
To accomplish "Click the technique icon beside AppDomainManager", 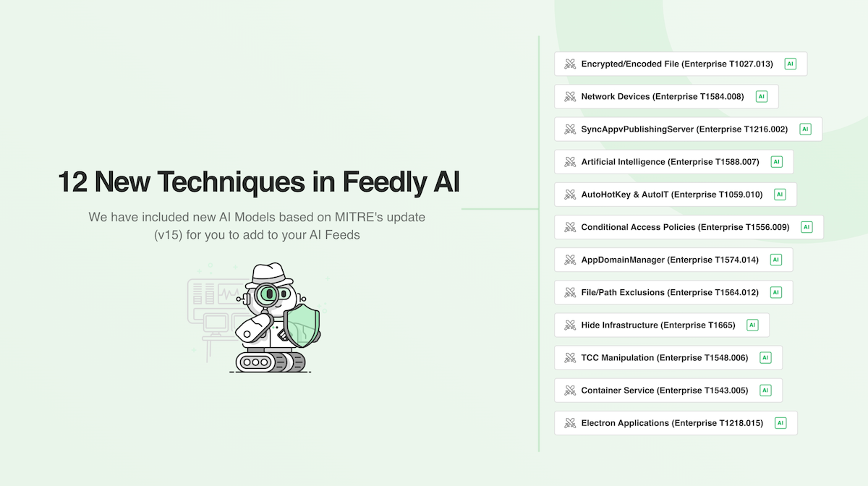I will tap(569, 260).
